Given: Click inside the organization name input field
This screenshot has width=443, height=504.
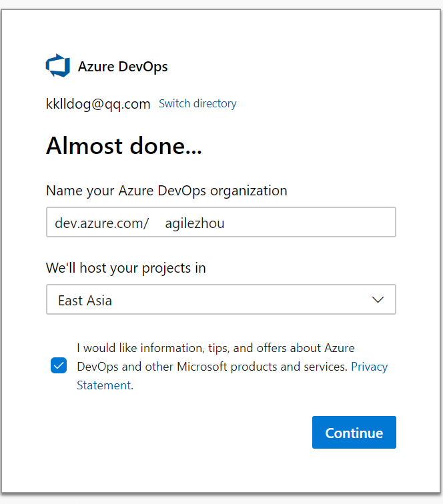Looking at the screenshot, I should pos(221,222).
